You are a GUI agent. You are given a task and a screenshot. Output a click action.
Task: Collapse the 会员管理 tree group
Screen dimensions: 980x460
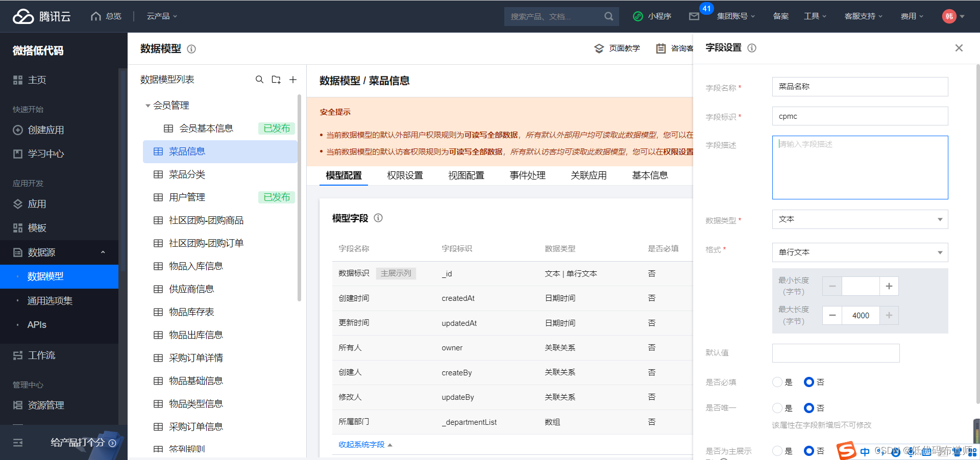click(x=148, y=106)
